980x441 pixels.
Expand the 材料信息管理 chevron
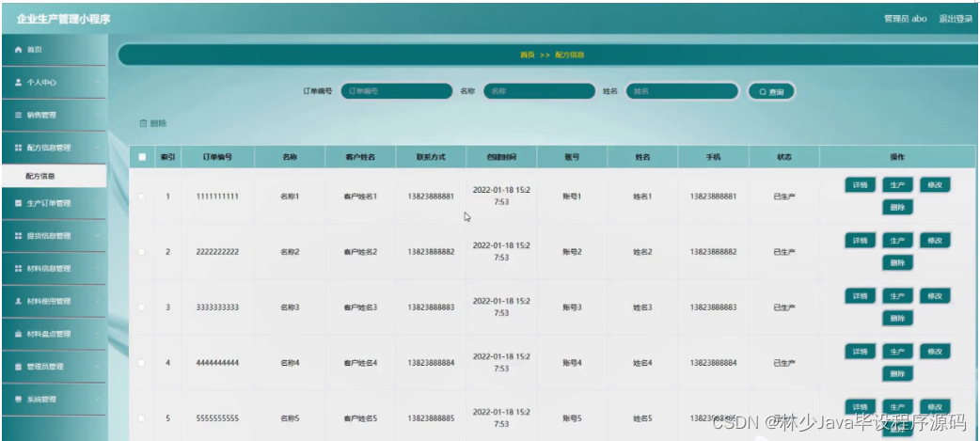pyautogui.click(x=98, y=269)
